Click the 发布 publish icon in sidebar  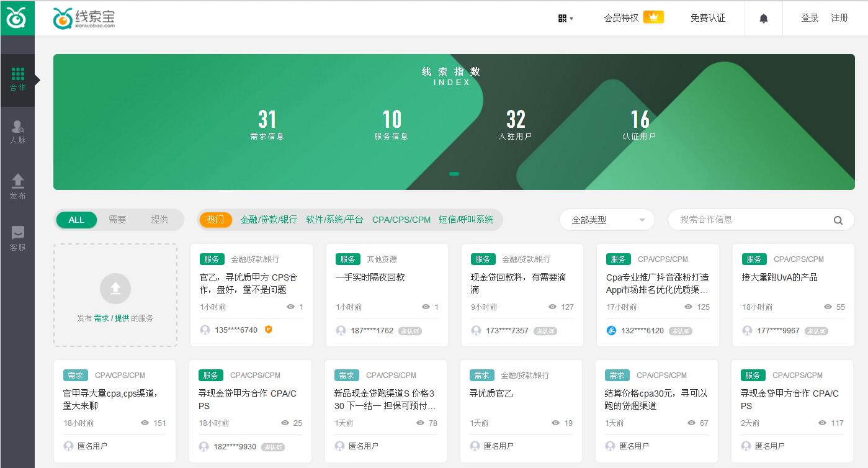pyautogui.click(x=17, y=184)
